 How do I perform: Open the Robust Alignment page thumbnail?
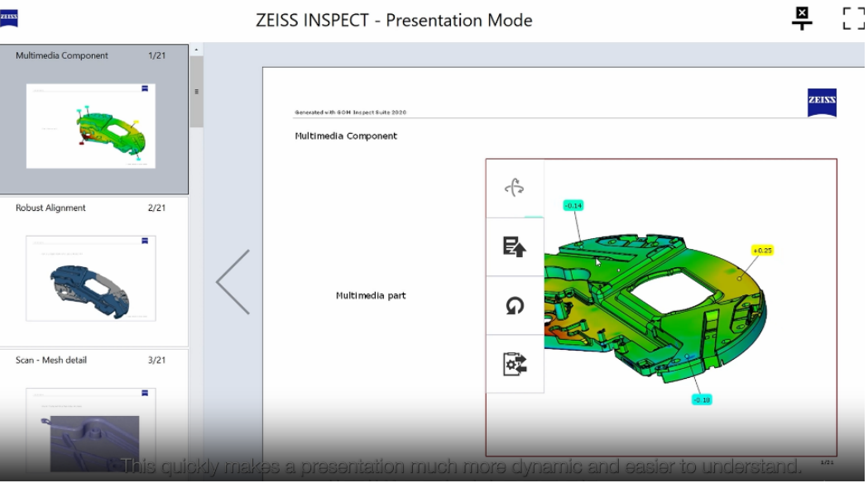[x=91, y=278]
